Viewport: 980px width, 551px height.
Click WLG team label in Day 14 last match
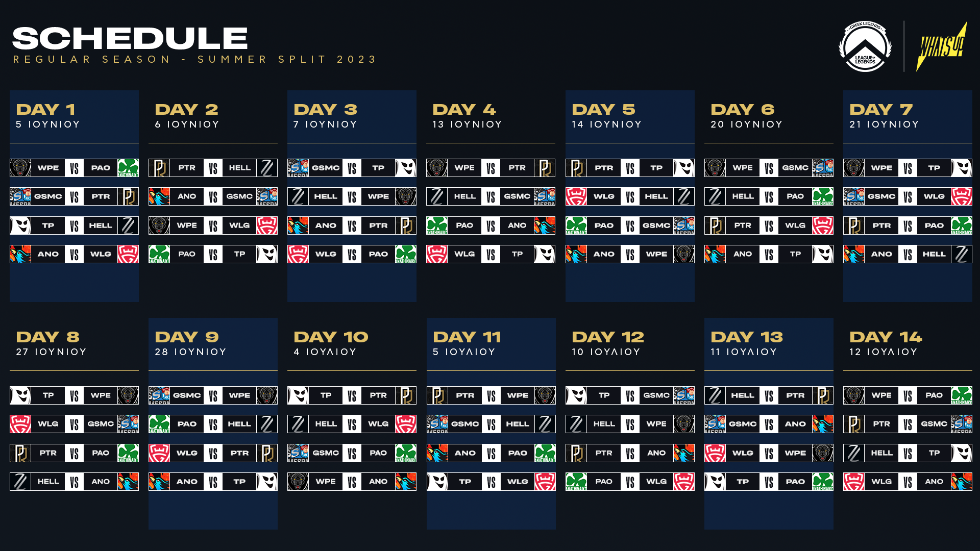[x=881, y=482]
